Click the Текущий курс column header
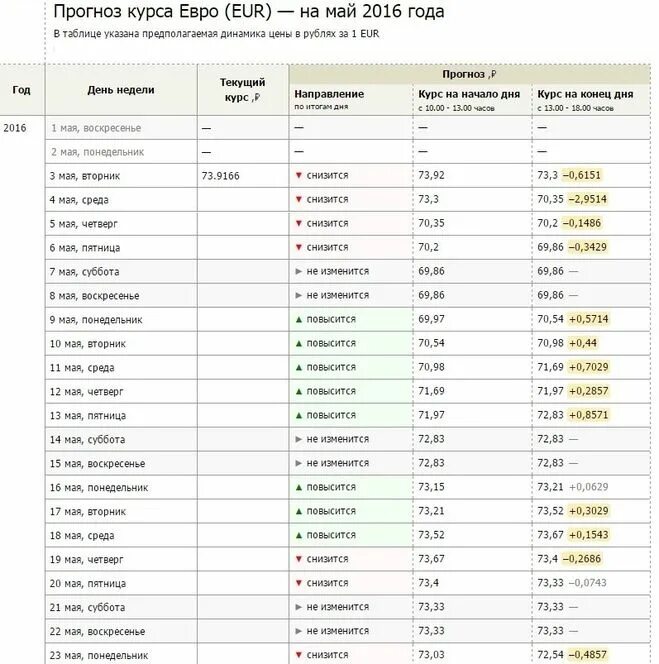The width and height of the screenshot is (659, 664). 242,89
